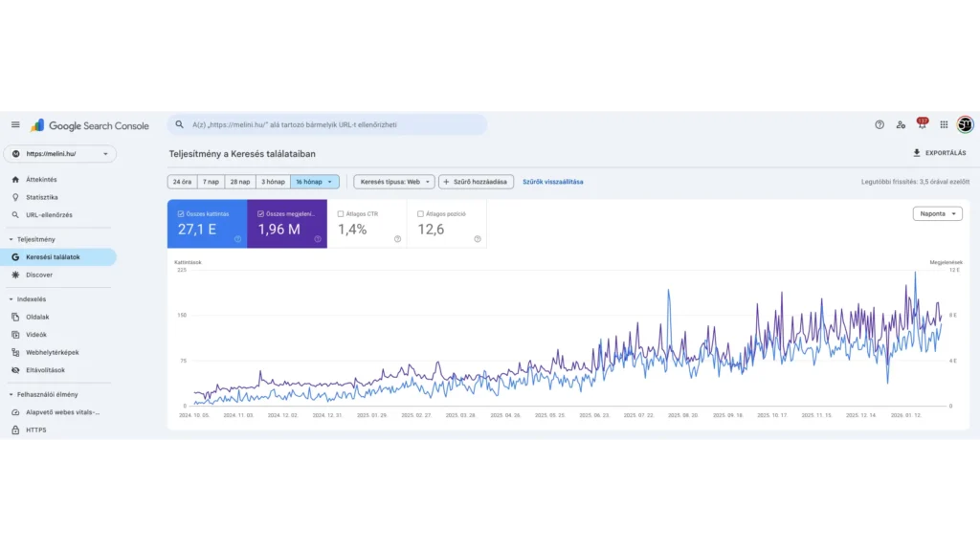Collapse the Indexelés sidebar section
Viewport: 980px width, 551px height.
coord(11,299)
